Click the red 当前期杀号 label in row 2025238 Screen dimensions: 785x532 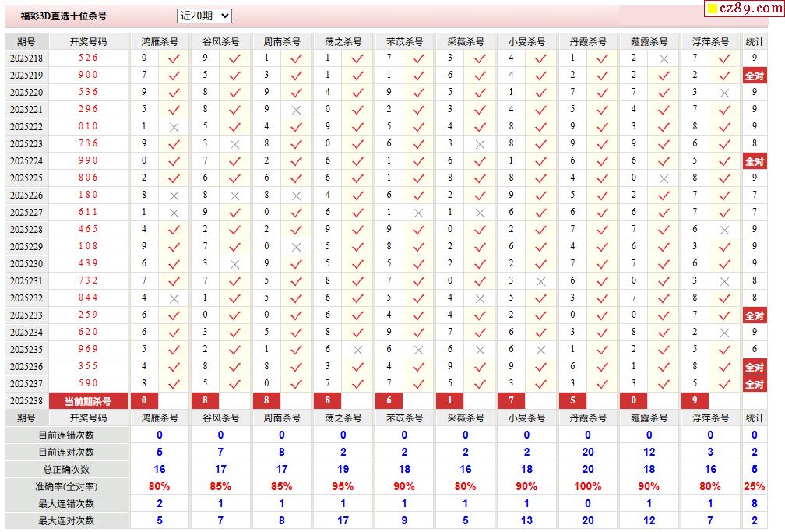pos(88,401)
